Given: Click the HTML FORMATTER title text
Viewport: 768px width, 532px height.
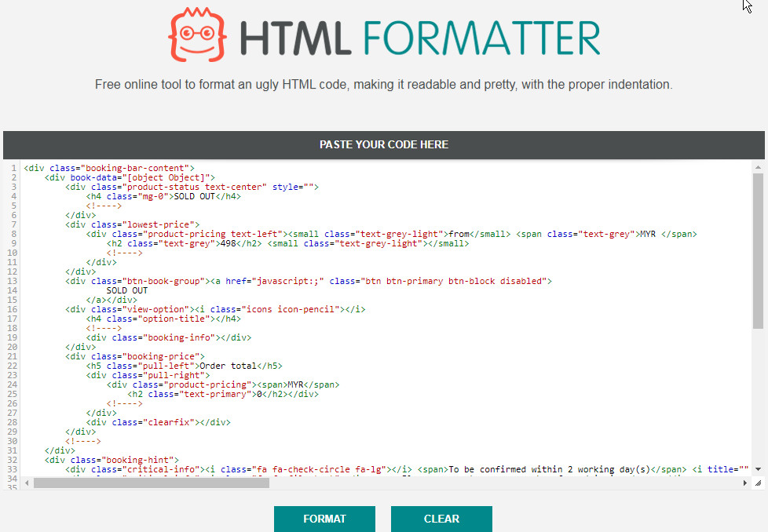Looking at the screenshot, I should (419, 37).
